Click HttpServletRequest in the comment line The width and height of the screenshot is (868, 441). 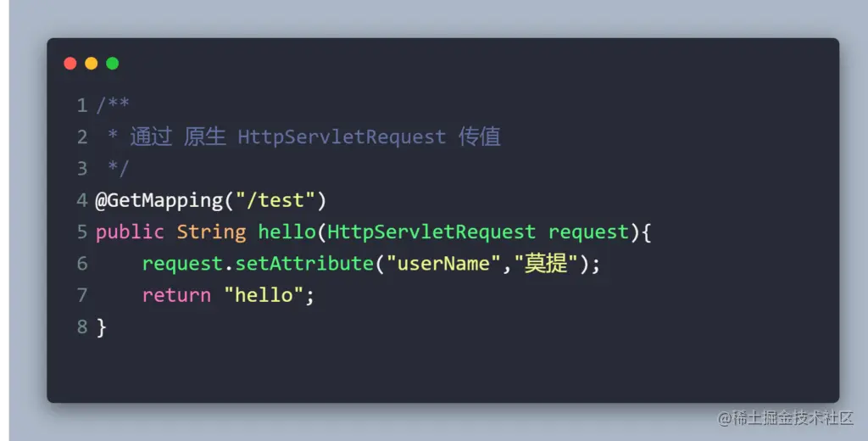pyautogui.click(x=342, y=137)
